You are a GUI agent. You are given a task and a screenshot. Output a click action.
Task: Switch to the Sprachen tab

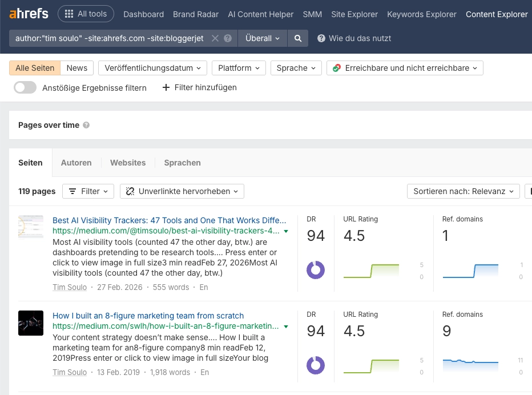(183, 163)
